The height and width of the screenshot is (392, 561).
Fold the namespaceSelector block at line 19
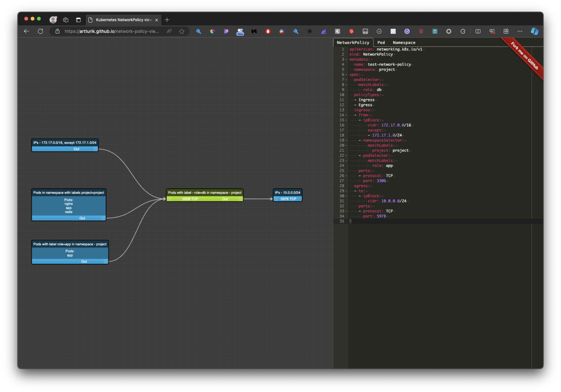346,140
